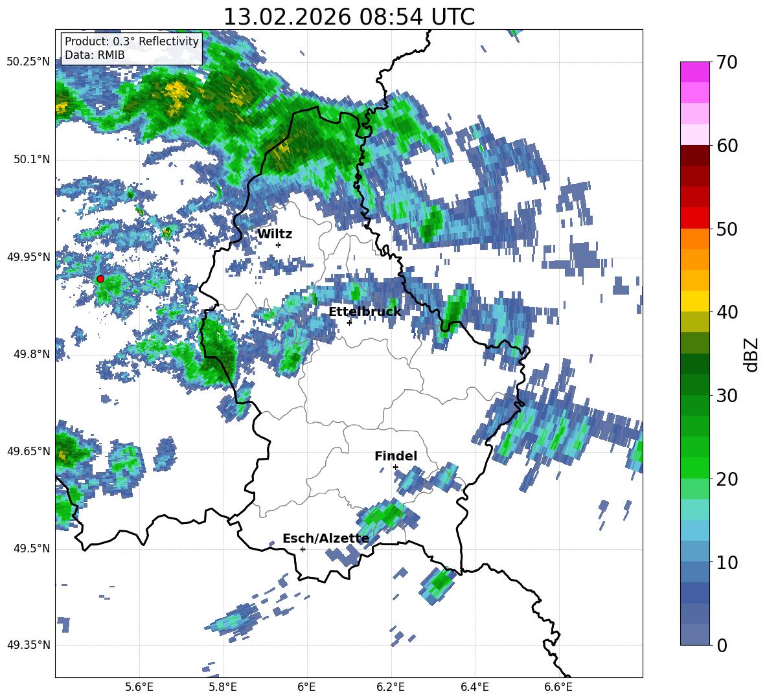Screen dimensions: 767x700
Task: Click the Wiltz city label
Action: (x=275, y=234)
